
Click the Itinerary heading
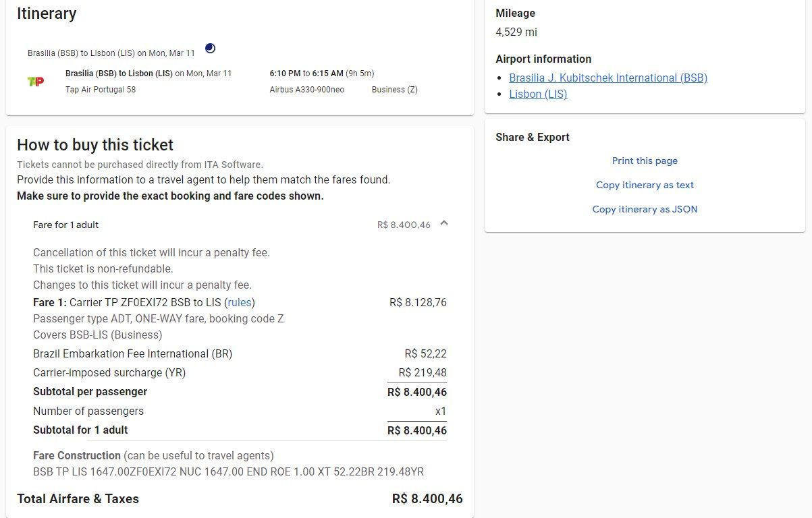click(47, 13)
